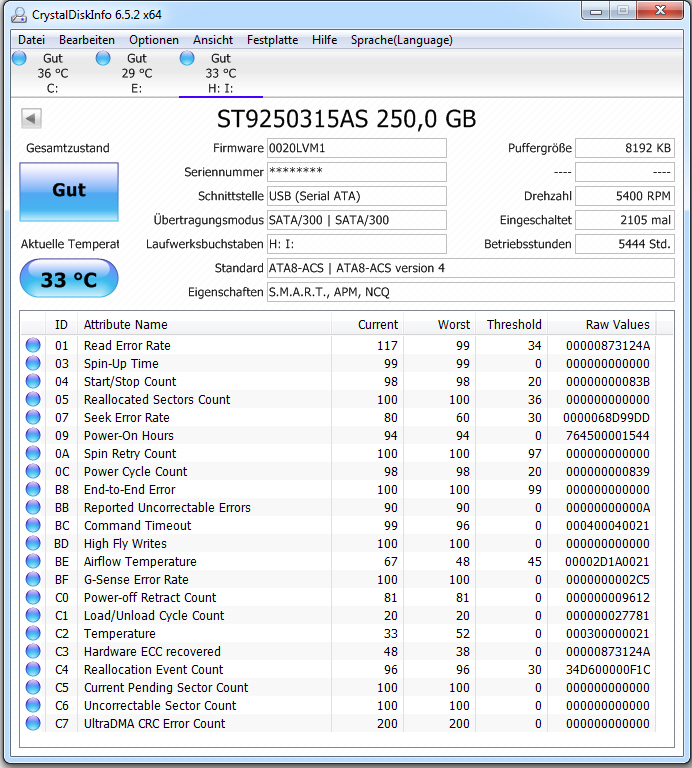The width and height of the screenshot is (692, 768).
Task: Click the status icon for Reported Uncorrectable Errors
Action: [33, 507]
